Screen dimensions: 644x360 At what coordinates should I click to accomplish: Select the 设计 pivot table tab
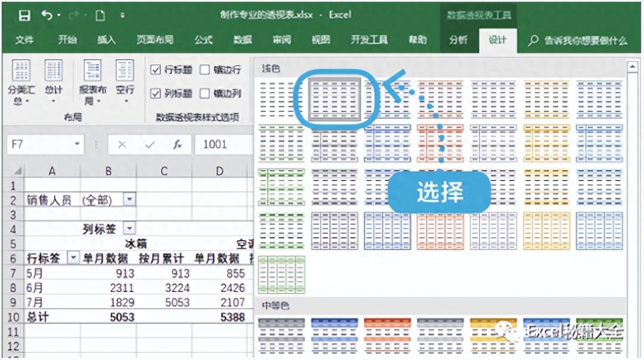(x=497, y=40)
